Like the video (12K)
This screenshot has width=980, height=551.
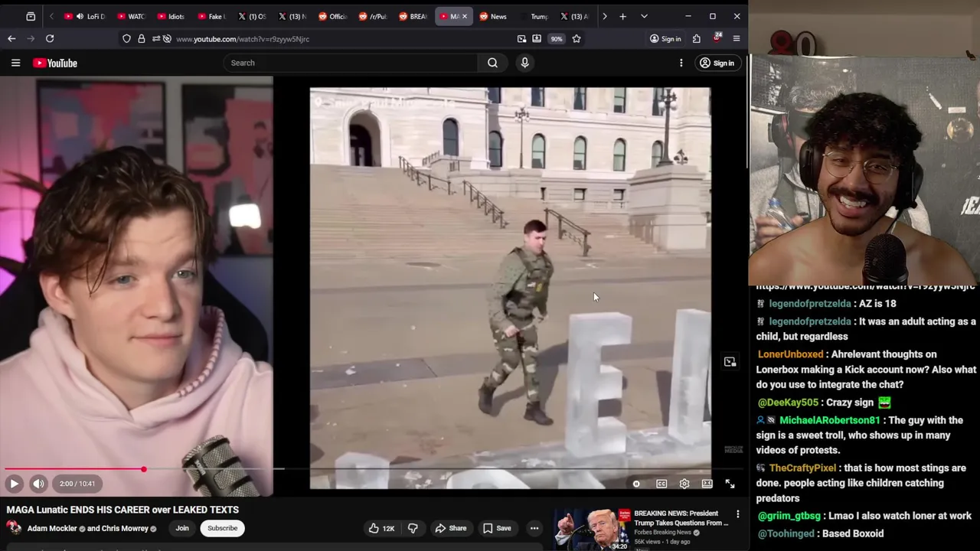[381, 528]
